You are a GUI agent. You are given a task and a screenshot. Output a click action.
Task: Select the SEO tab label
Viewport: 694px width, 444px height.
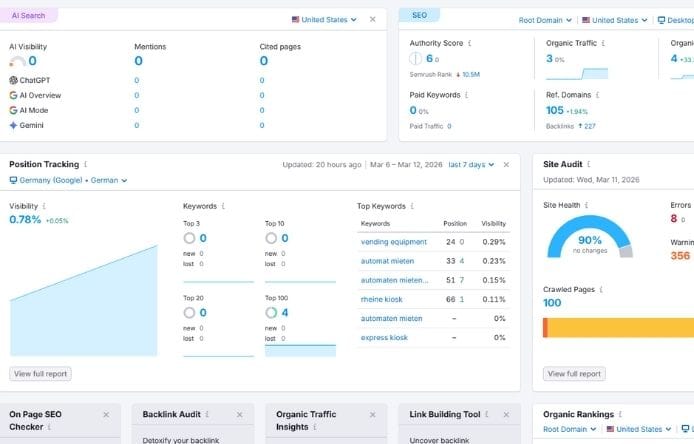[419, 16]
